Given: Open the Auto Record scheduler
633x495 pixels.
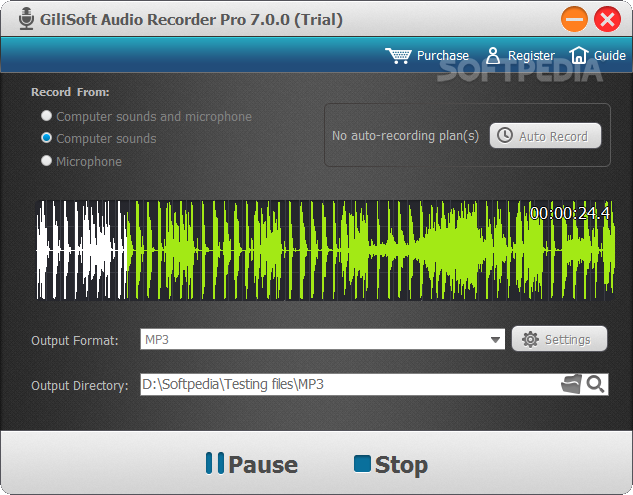Looking at the screenshot, I should click(545, 136).
